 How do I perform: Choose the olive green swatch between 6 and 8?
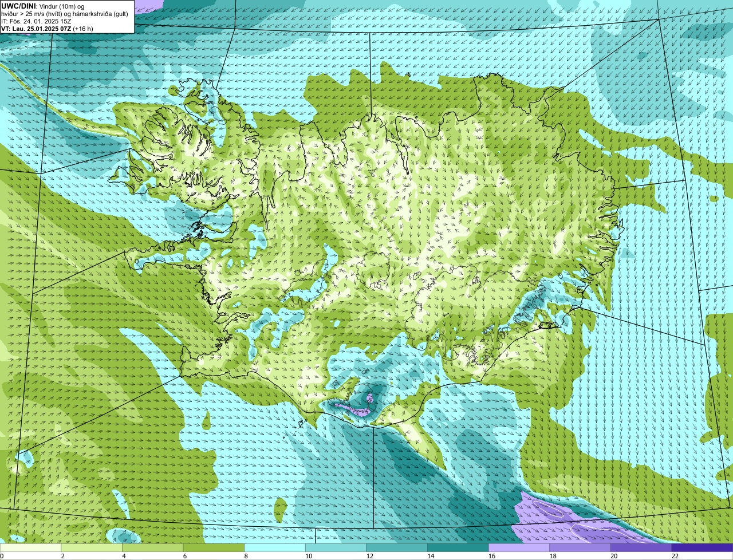(x=214, y=547)
